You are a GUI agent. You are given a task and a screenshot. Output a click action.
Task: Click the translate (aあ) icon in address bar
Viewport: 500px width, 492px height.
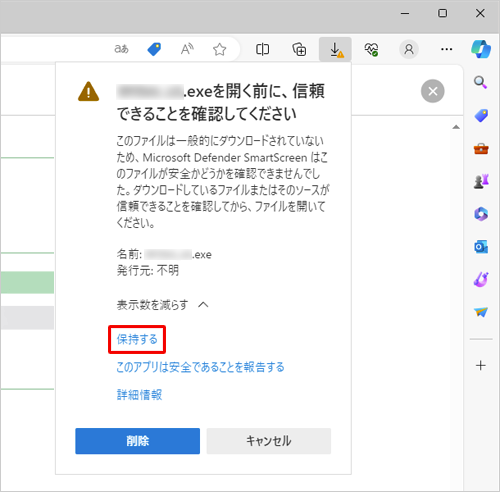[x=121, y=49]
